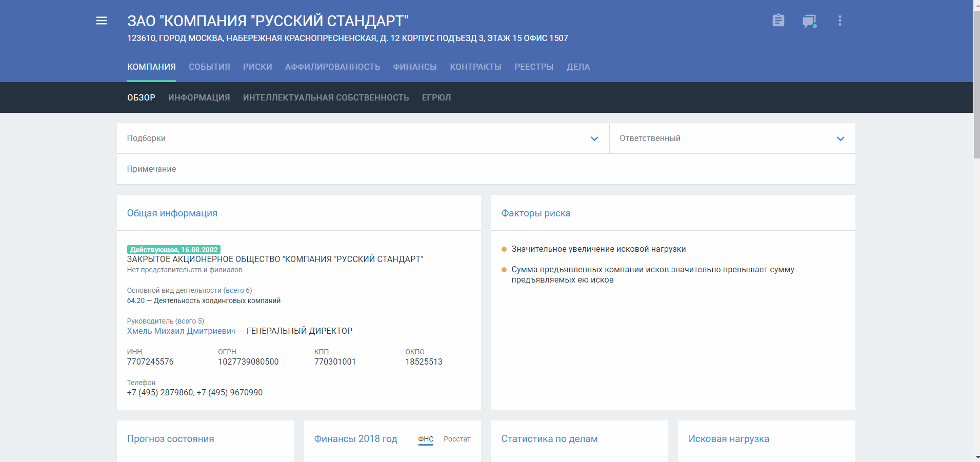
Task: Open the РИСКИ tab
Action: click(x=257, y=67)
